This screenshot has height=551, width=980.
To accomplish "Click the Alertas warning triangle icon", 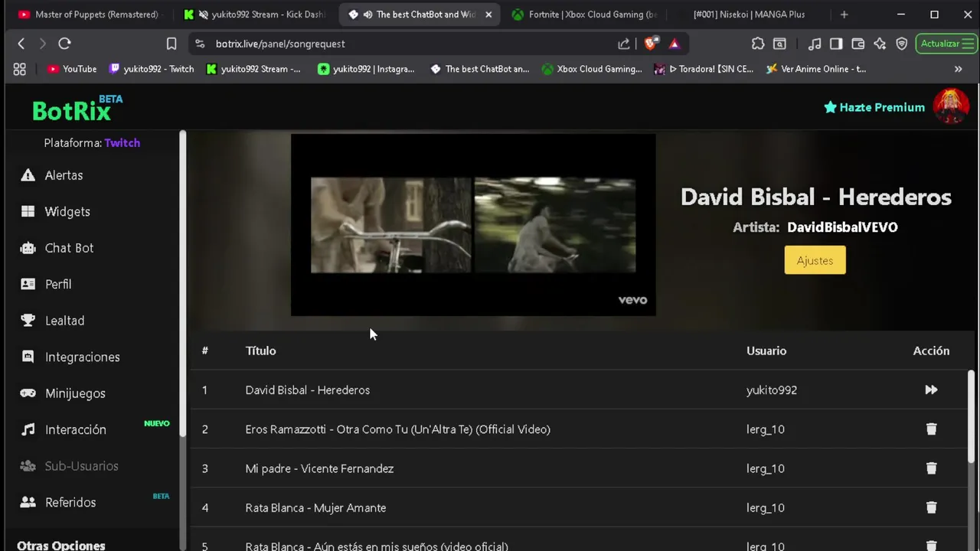I will [x=28, y=175].
